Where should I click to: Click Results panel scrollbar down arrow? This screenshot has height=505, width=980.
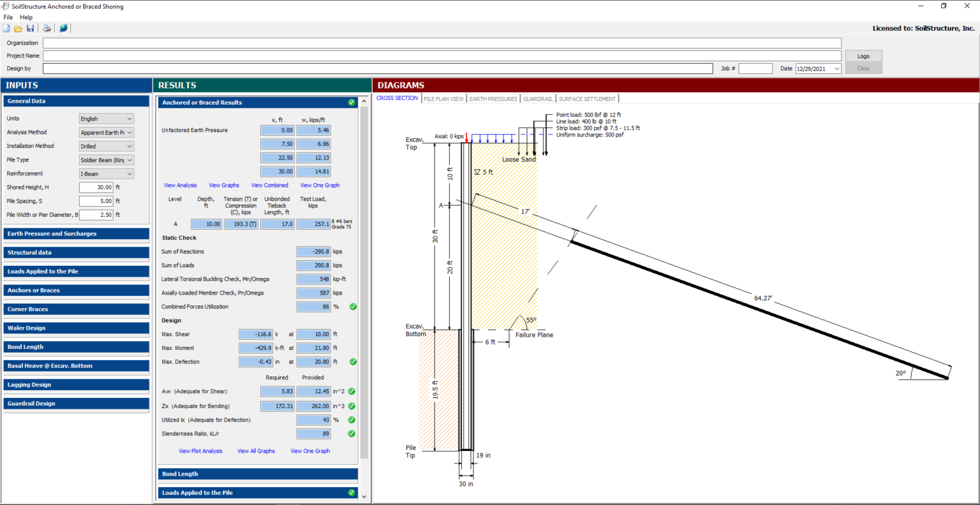point(364,496)
